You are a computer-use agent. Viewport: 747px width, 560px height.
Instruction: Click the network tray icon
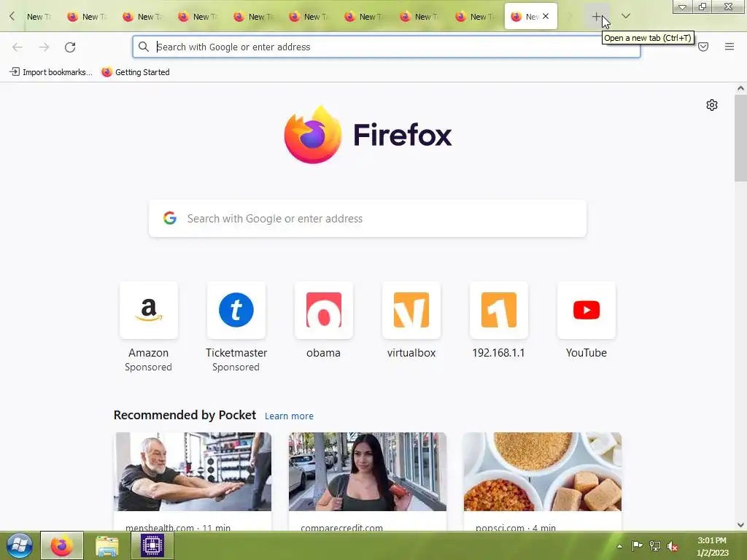(x=655, y=545)
